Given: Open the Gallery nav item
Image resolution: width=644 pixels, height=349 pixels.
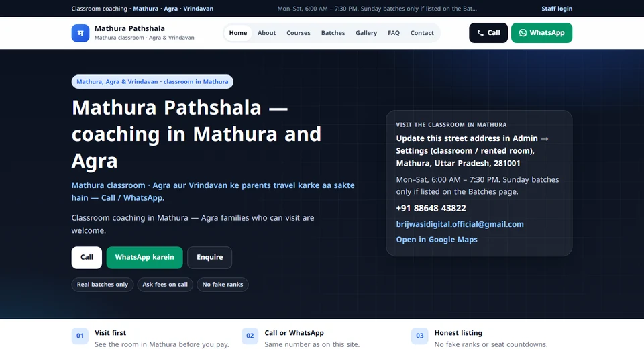Looking at the screenshot, I should (x=366, y=33).
